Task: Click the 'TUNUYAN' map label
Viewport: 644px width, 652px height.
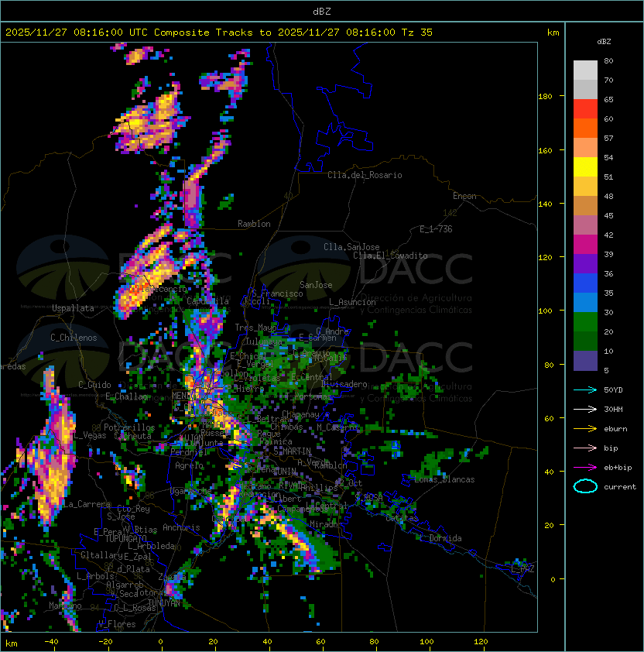Action: coord(164,603)
